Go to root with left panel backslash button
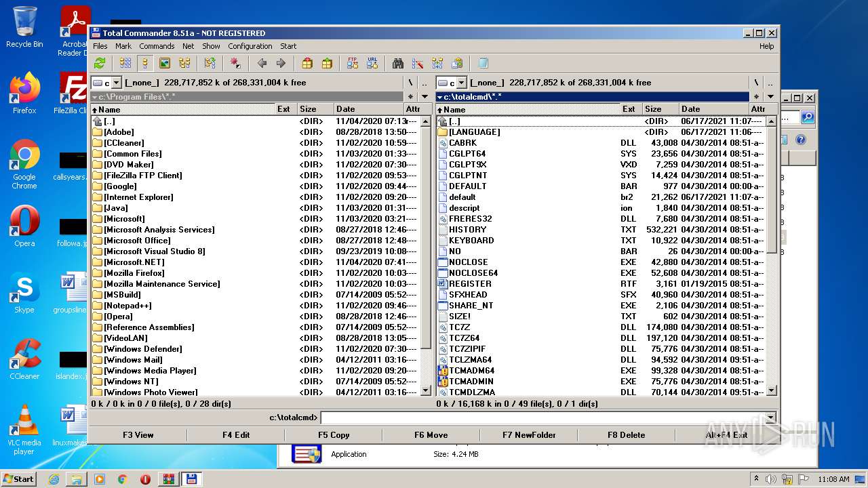This screenshot has width=868, height=488. click(x=410, y=83)
